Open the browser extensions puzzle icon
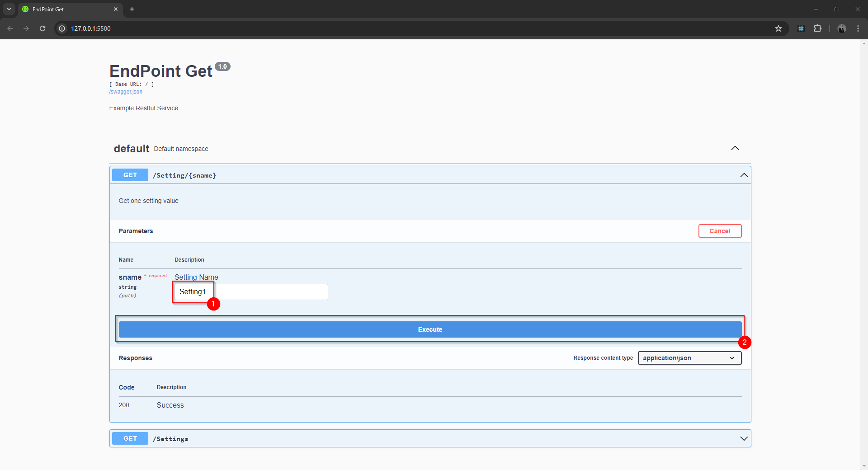Viewport: 868px width, 470px height. [817, 28]
